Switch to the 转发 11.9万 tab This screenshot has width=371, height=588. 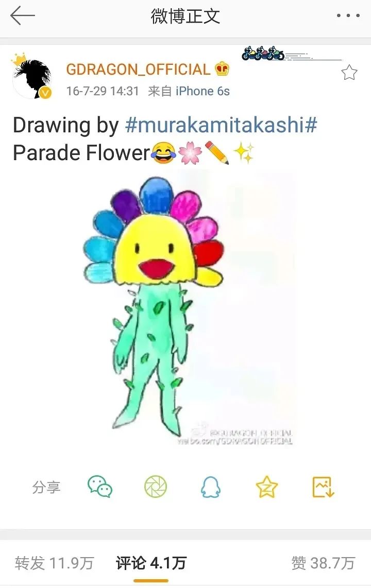pos(54,563)
